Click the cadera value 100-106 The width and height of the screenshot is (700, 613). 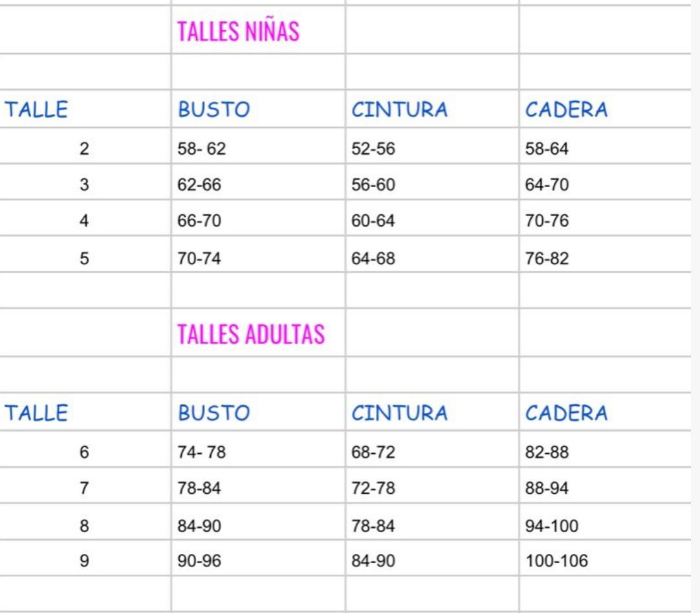coord(556,561)
